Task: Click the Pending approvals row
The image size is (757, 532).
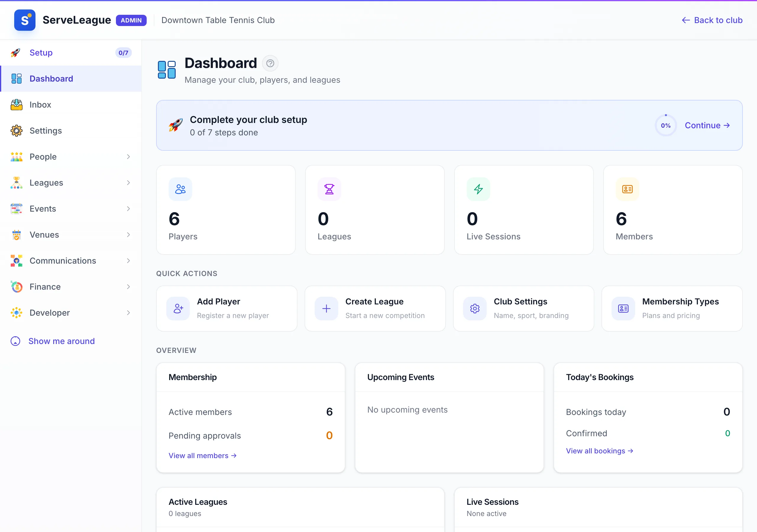Action: pyautogui.click(x=250, y=436)
